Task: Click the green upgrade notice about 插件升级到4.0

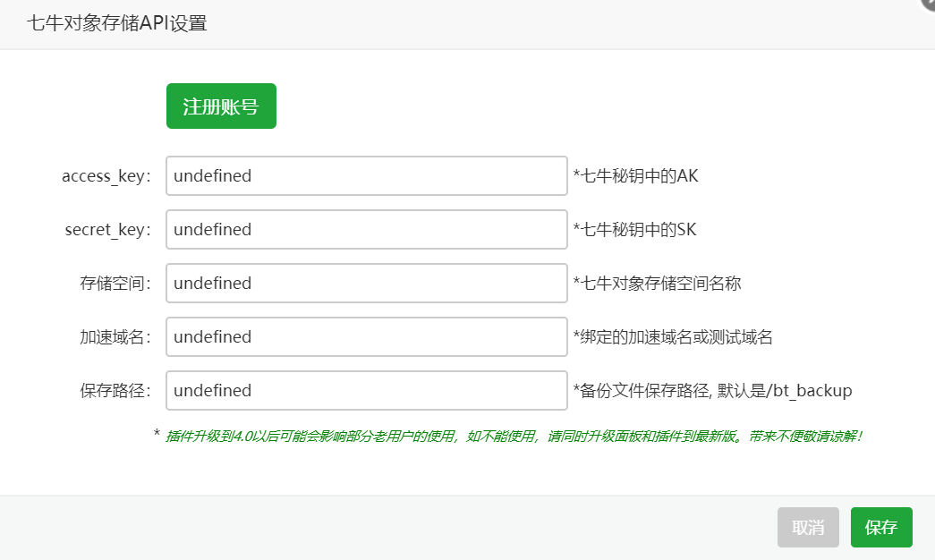Action: 514,437
